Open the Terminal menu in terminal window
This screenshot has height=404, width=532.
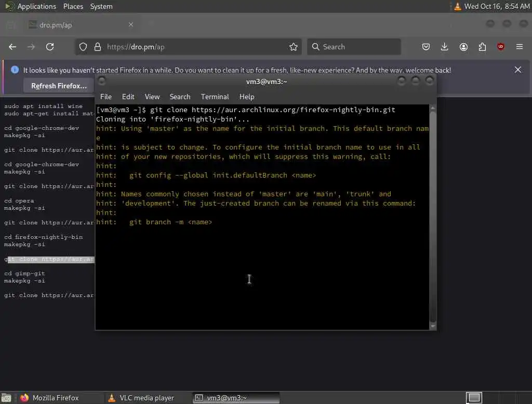pos(215,97)
